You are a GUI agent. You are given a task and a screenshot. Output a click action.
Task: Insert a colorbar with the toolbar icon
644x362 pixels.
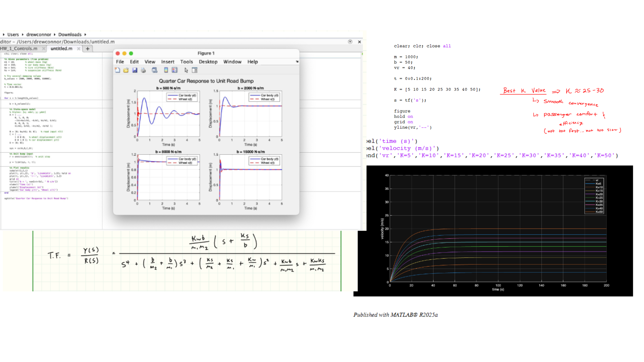[166, 70]
